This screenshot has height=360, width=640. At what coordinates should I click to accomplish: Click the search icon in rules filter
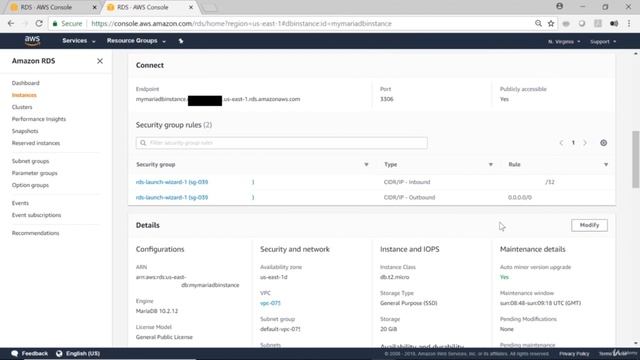143,143
